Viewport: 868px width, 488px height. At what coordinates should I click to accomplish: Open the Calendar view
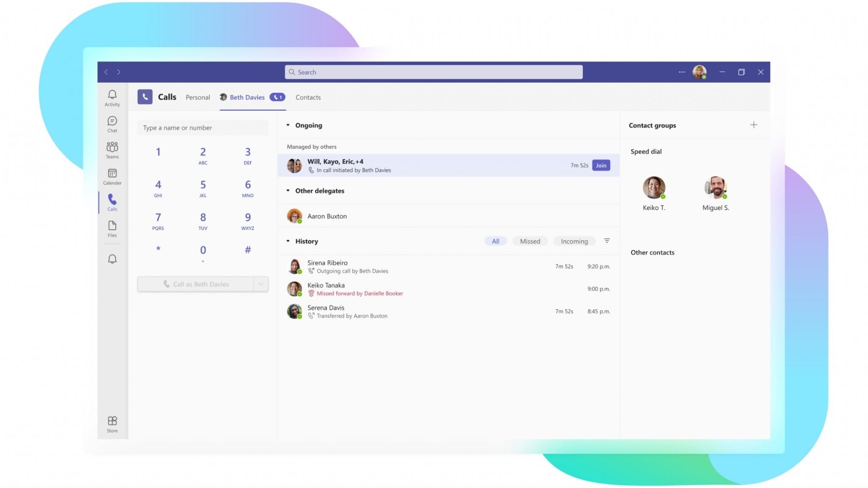(112, 176)
